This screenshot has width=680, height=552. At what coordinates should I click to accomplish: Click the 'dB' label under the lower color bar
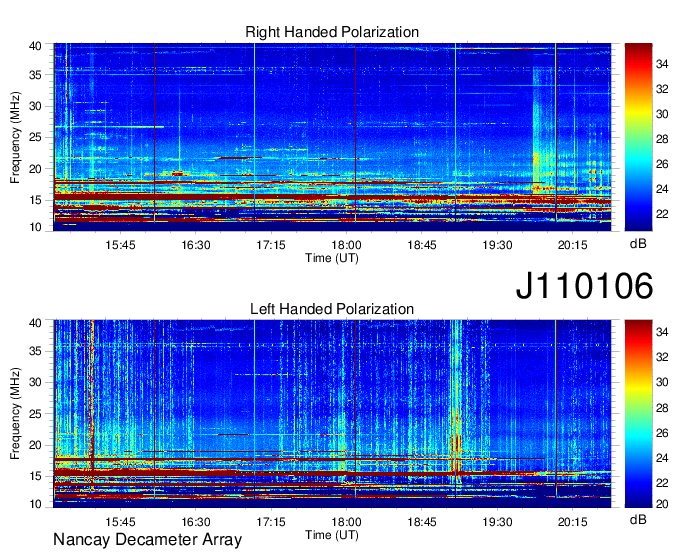(x=638, y=520)
